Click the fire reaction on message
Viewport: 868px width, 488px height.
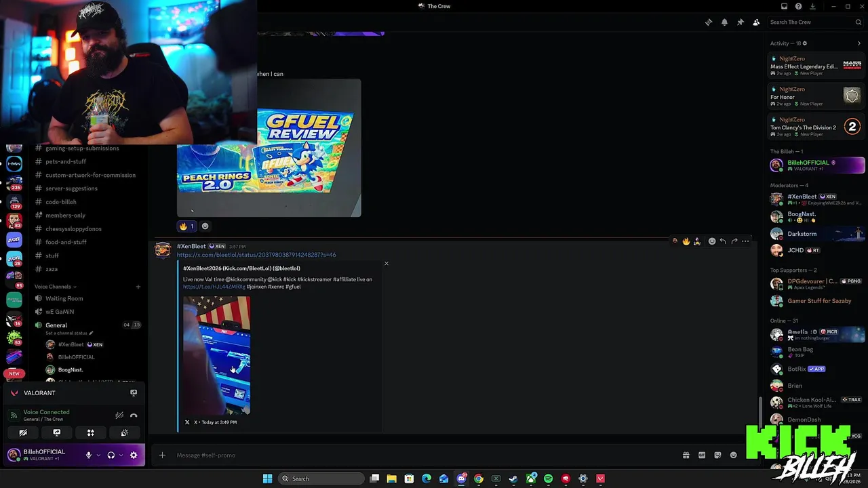186,226
